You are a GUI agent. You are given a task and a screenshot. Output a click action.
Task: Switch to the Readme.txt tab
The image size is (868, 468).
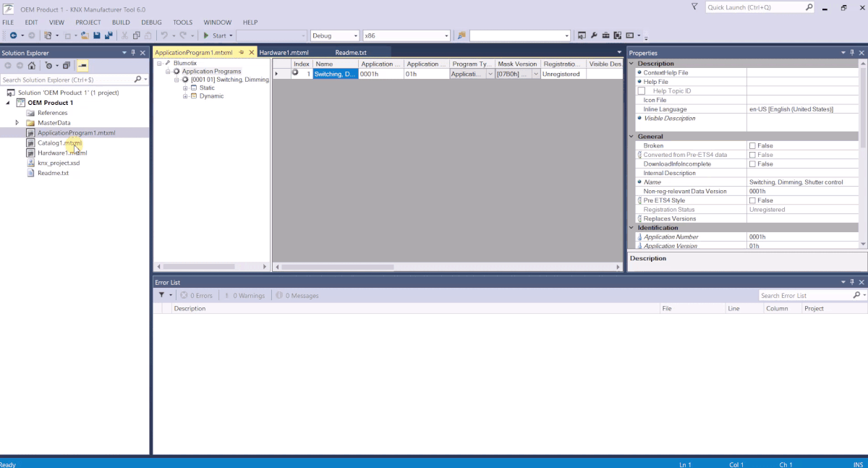(x=351, y=52)
